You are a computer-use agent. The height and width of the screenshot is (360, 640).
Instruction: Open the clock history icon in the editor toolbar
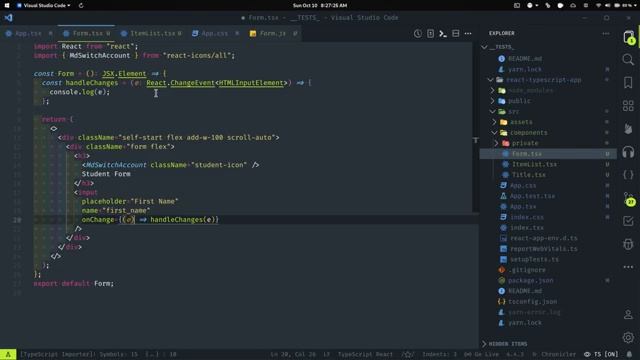pyautogui.click(x=417, y=33)
